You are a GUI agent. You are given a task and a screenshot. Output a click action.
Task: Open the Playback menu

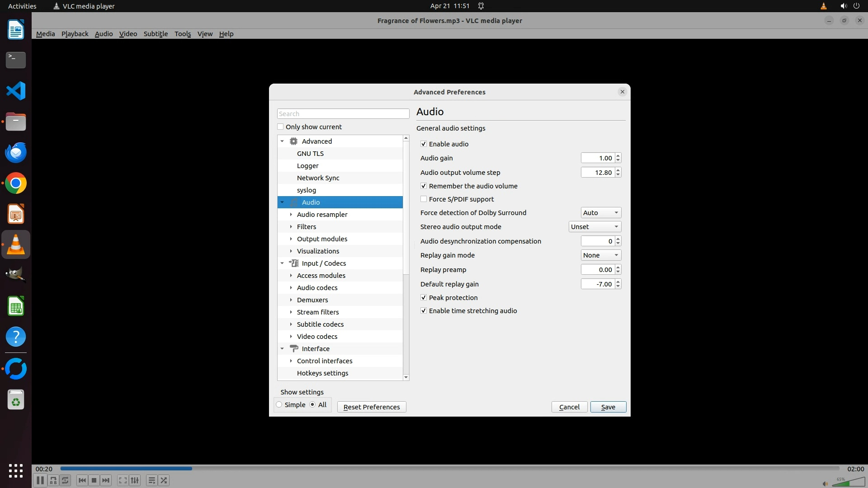coord(75,34)
